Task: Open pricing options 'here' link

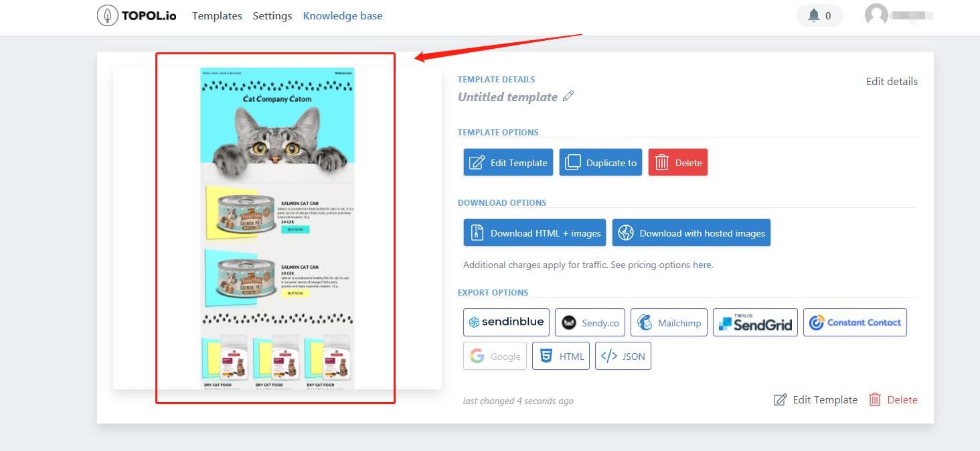Action: [x=702, y=265]
